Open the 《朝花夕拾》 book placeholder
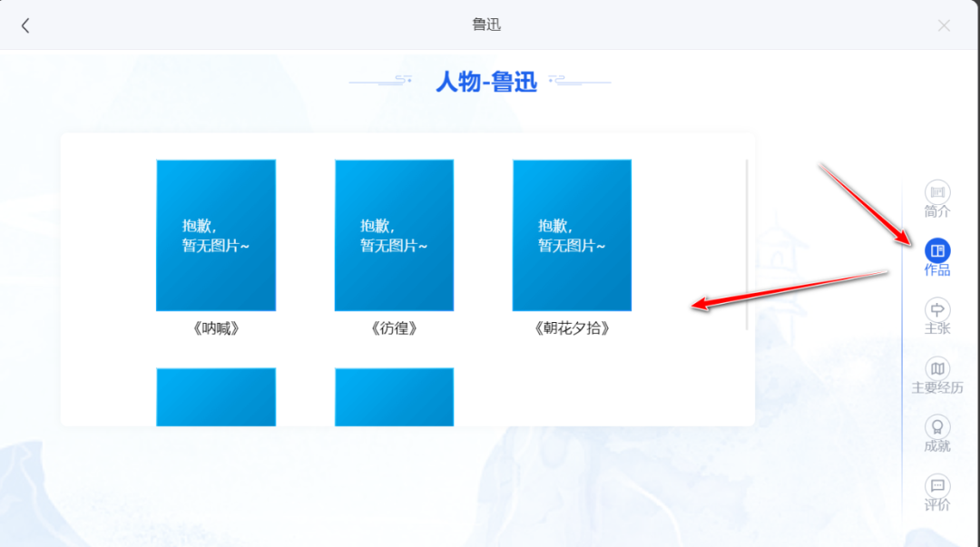The width and height of the screenshot is (980, 547). (x=572, y=236)
